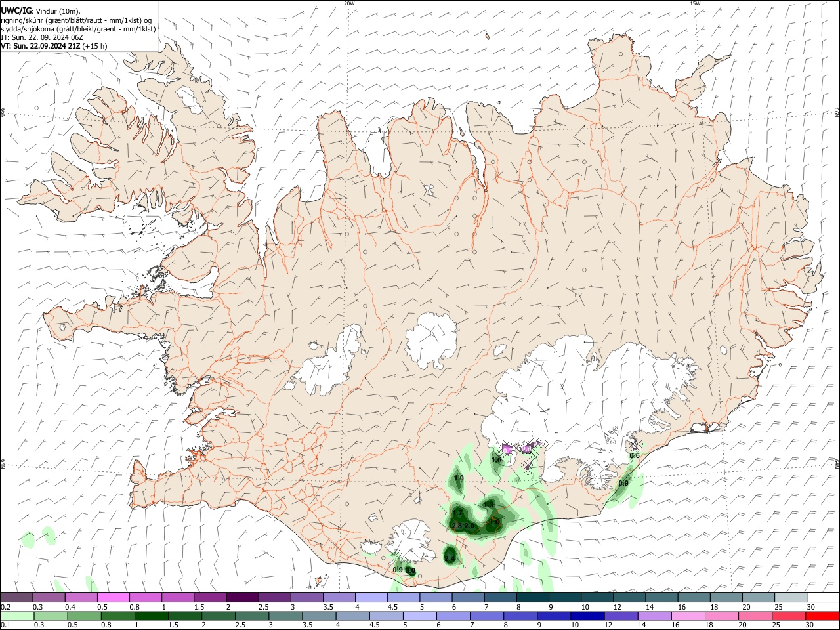840x630 pixels.
Task: Select the bright red swatch after 30 in lower legend
Action: coord(824,616)
